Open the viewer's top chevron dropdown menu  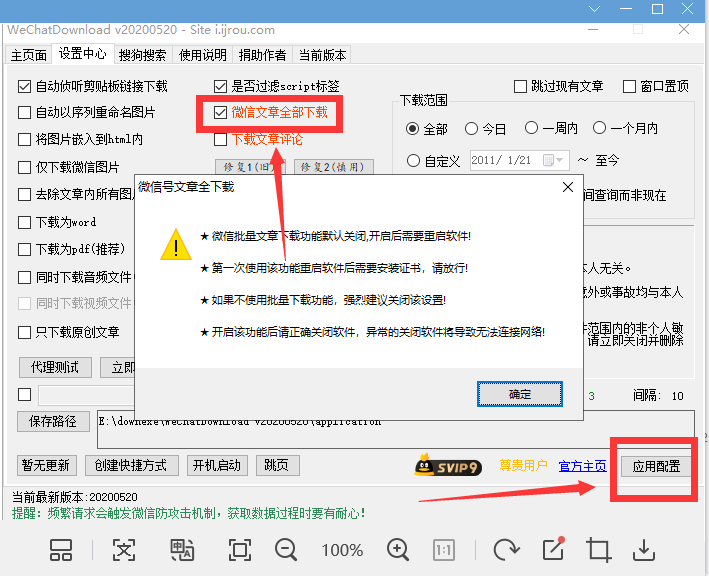(595, 9)
